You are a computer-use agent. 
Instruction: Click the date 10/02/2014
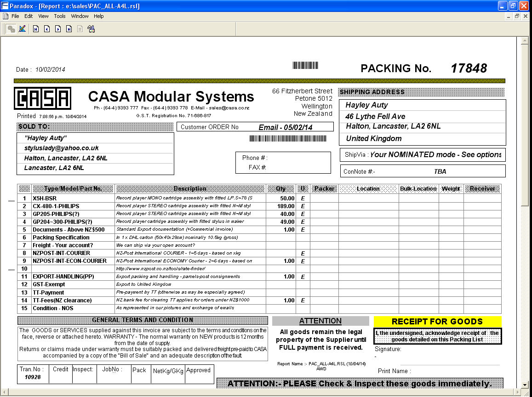(50, 69)
